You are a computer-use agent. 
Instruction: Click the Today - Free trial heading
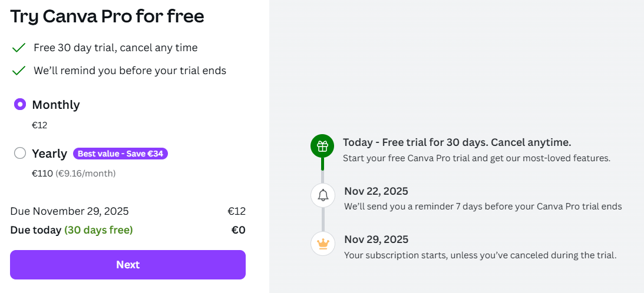(457, 142)
